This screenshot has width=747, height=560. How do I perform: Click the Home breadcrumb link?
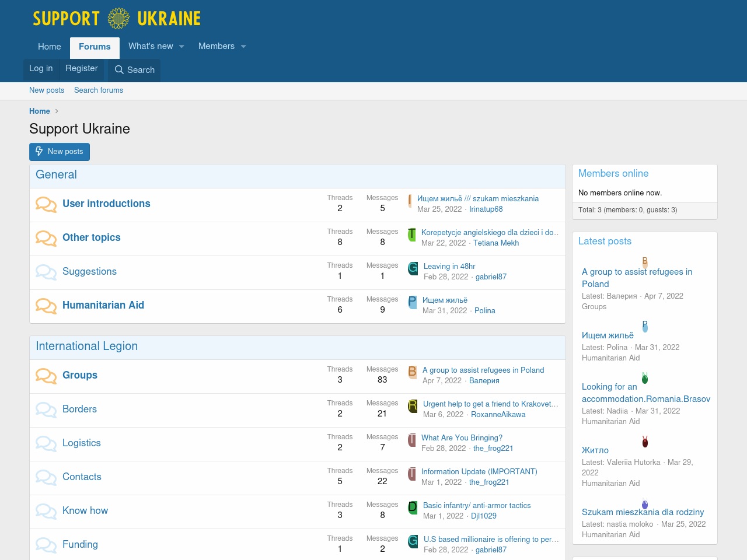point(40,111)
